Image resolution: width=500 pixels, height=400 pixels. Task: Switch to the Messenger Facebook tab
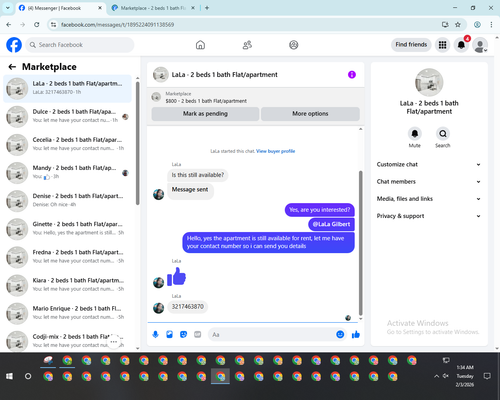pos(60,8)
